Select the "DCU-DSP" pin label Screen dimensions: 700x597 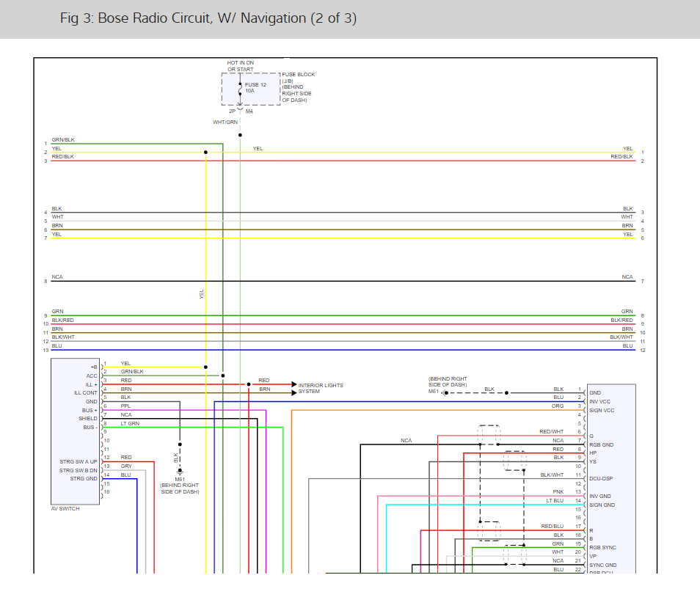click(x=601, y=479)
